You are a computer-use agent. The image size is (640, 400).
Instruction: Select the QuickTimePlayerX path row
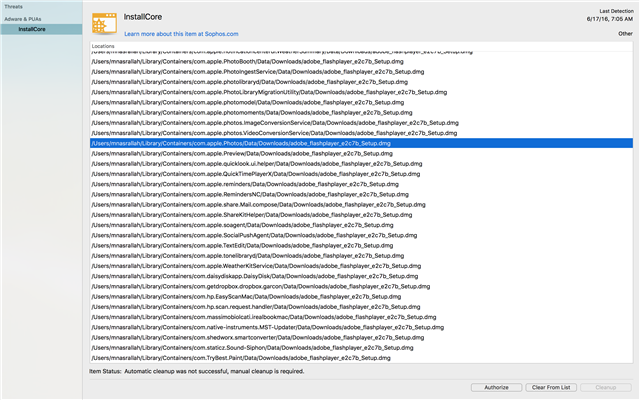361,174
